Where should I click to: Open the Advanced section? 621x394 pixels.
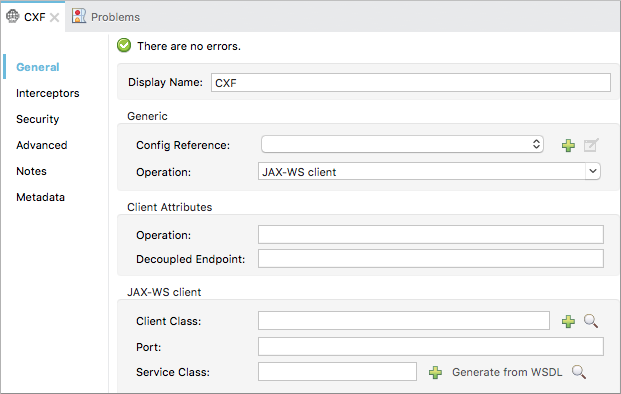click(x=42, y=145)
